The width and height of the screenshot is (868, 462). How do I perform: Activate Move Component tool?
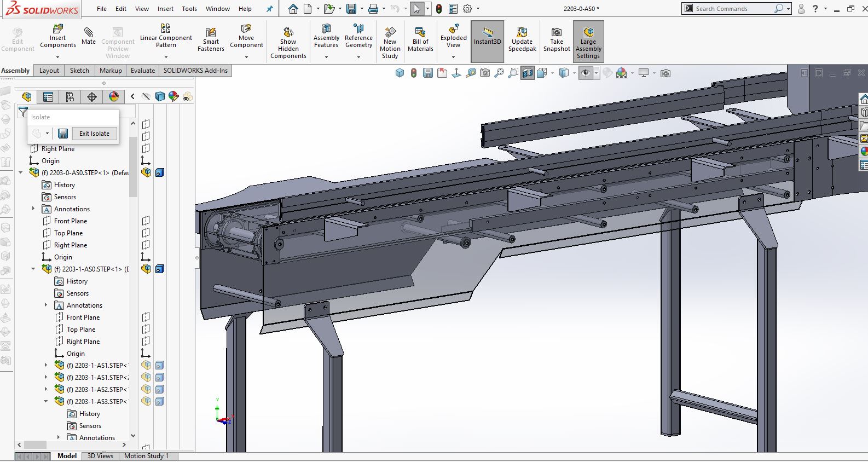[246, 36]
